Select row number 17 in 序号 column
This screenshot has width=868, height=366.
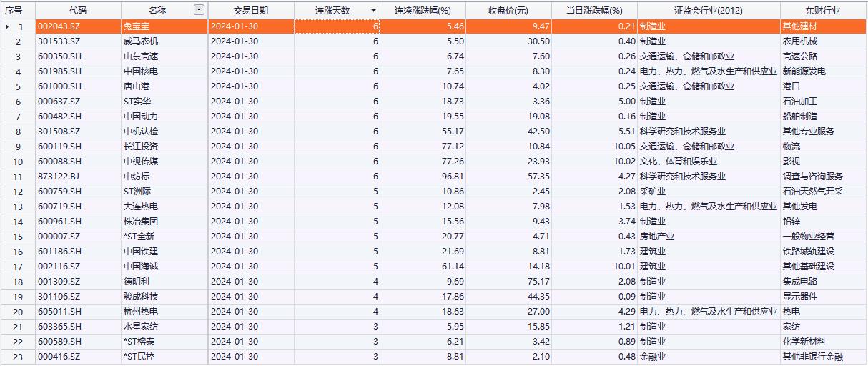click(x=18, y=267)
